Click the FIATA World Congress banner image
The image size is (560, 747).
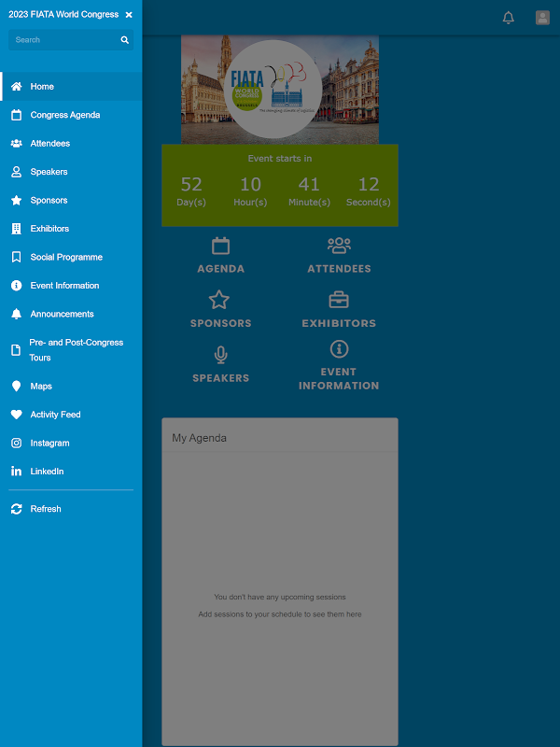tap(280, 90)
